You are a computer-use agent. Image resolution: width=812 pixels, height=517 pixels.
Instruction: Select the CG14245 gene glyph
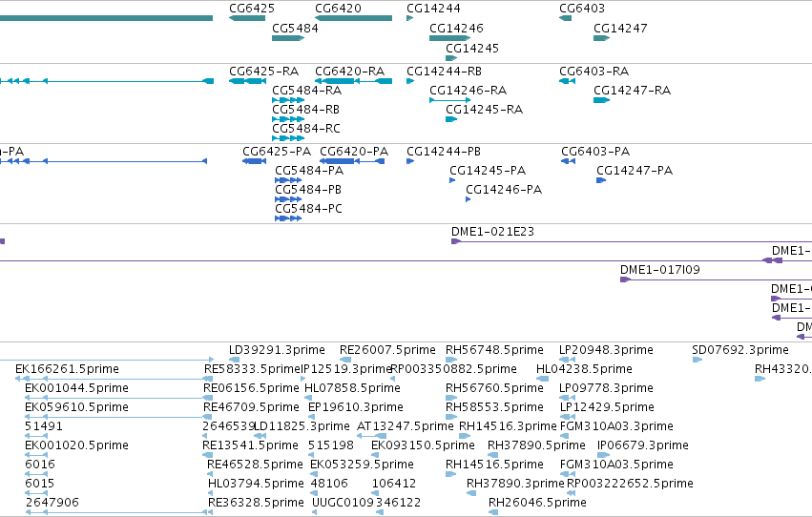click(x=451, y=58)
